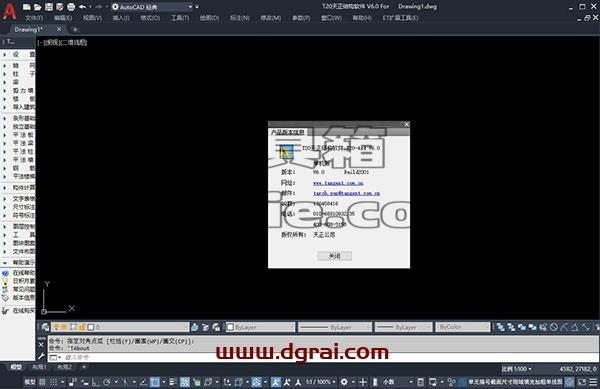Click layer 0 white color swatch
The height and width of the screenshot is (389, 600).
(x=91, y=327)
